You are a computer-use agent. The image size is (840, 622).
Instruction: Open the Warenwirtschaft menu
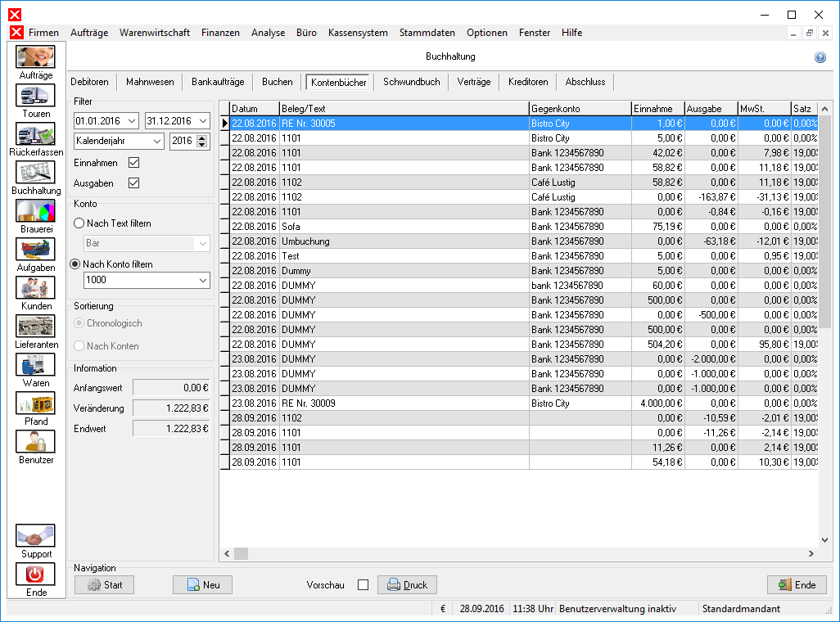point(154,33)
